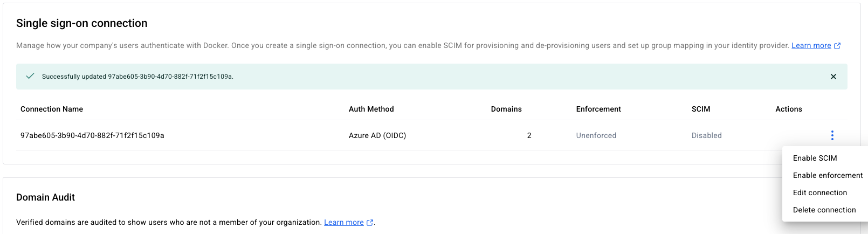Image resolution: width=868 pixels, height=234 pixels.
Task: Open Learn more link for single sign-on
Action: point(811,45)
